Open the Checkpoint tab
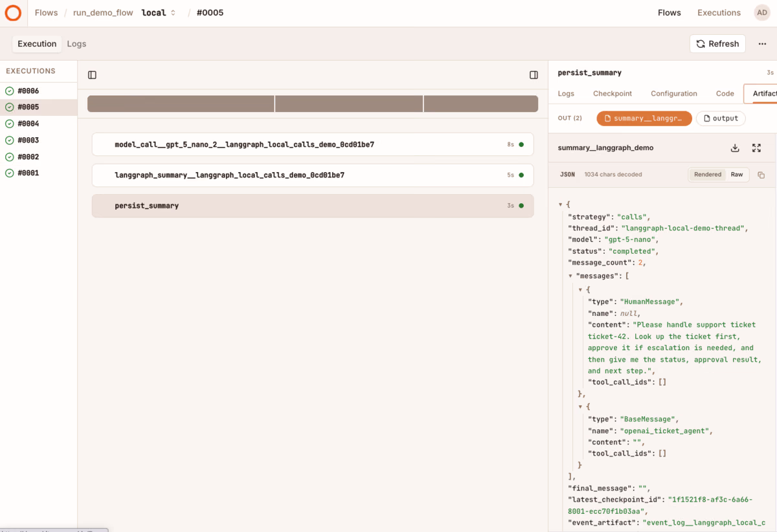777x532 pixels. click(613, 94)
